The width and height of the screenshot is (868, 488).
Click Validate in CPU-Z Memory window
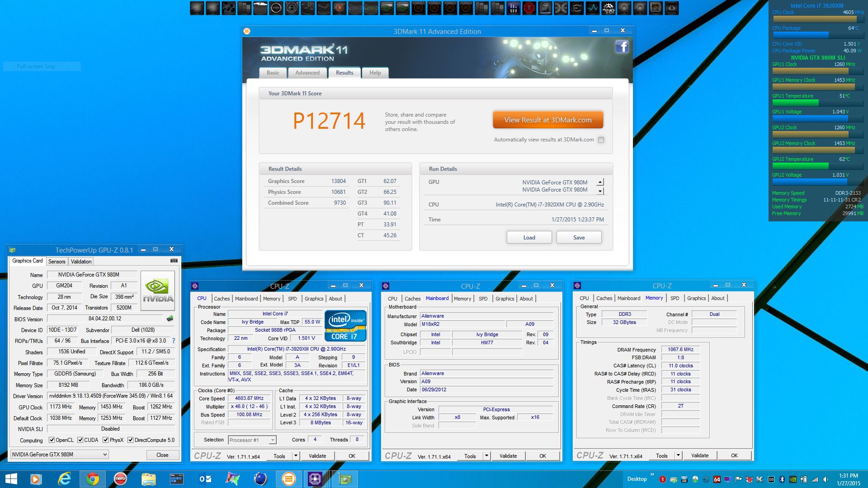pos(700,455)
